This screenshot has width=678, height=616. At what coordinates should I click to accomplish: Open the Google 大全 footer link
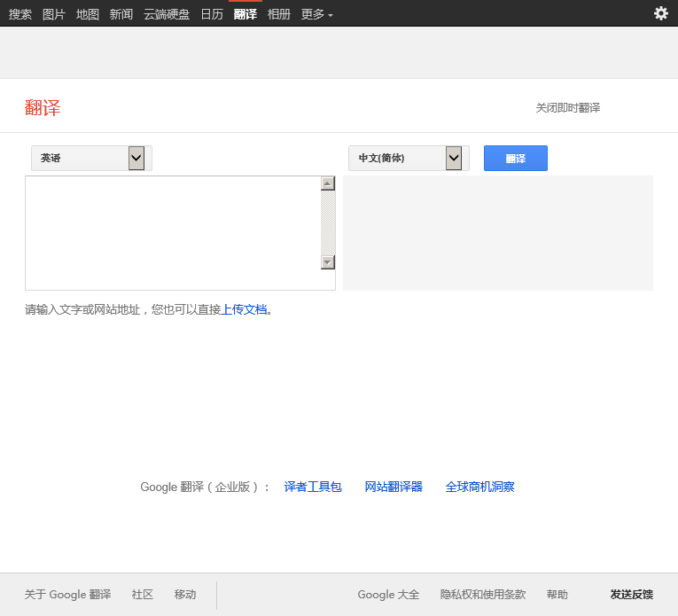pos(388,595)
